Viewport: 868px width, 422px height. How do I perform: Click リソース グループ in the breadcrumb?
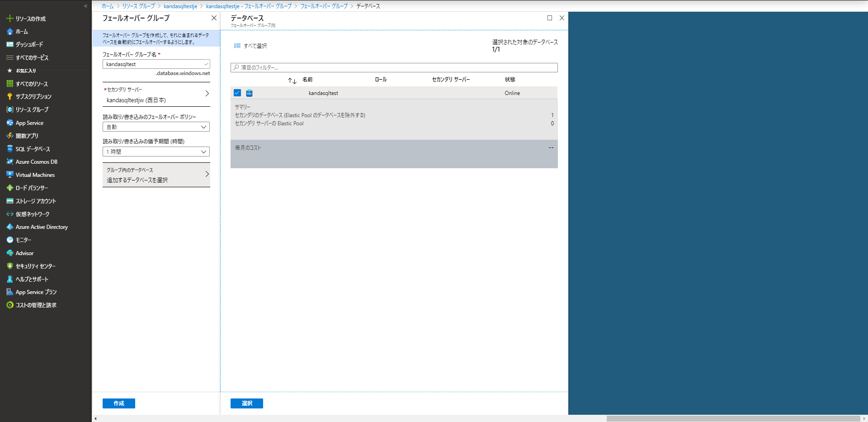click(138, 6)
